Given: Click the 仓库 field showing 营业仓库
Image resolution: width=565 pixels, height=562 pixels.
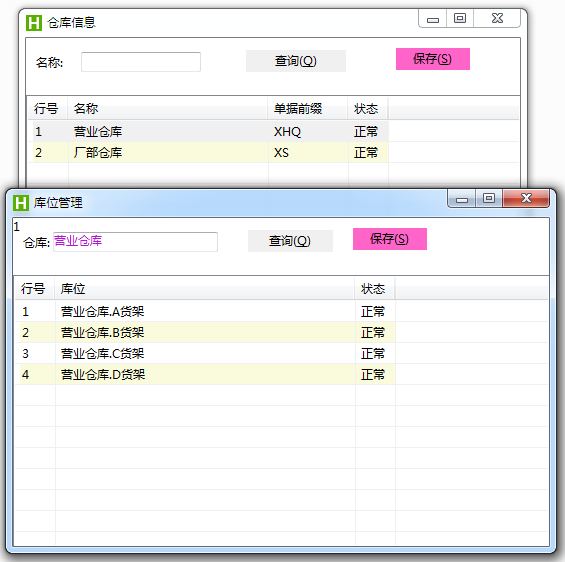Looking at the screenshot, I should (135, 242).
